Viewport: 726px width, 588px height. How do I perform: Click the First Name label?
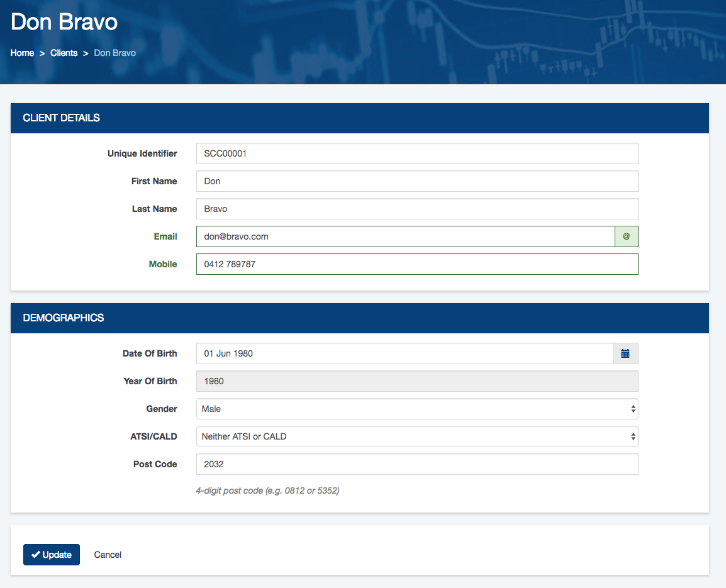[154, 181]
